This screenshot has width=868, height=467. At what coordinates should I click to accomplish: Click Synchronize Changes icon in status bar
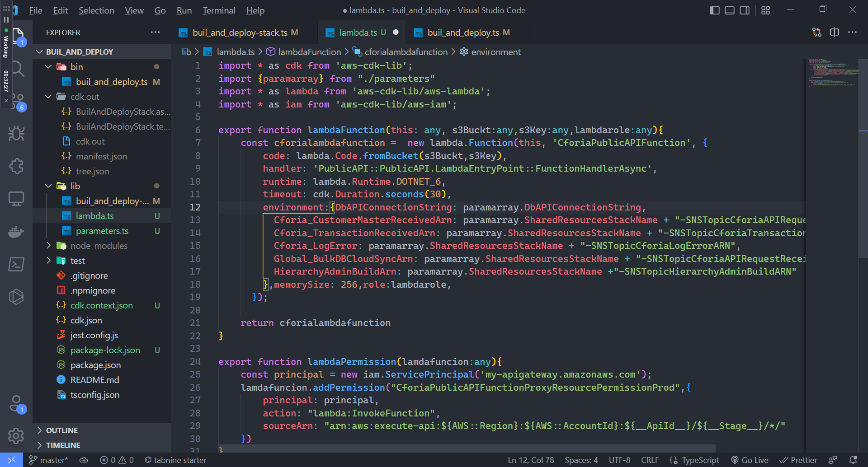click(84, 460)
